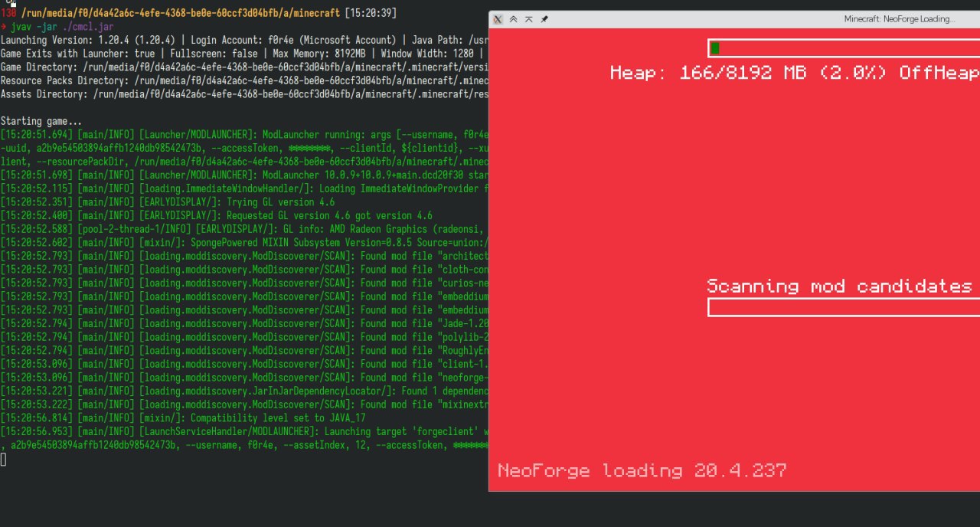Open the X window menu icon in Minecraft title bar
The image size is (980, 527).
pos(497,19)
